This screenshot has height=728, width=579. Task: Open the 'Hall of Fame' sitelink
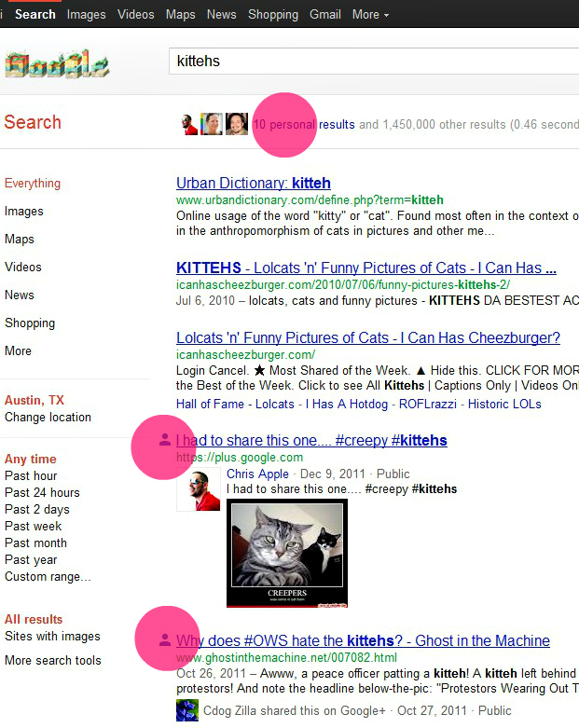click(x=210, y=404)
